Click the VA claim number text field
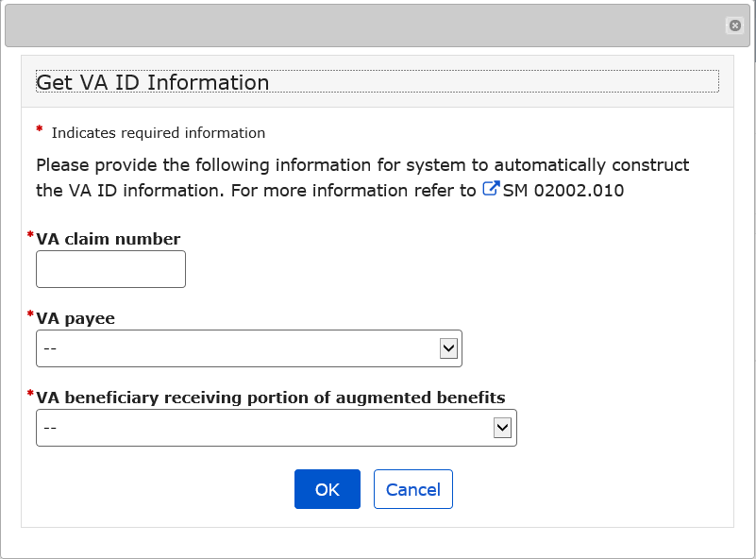The height and width of the screenshot is (559, 756). 110,269
